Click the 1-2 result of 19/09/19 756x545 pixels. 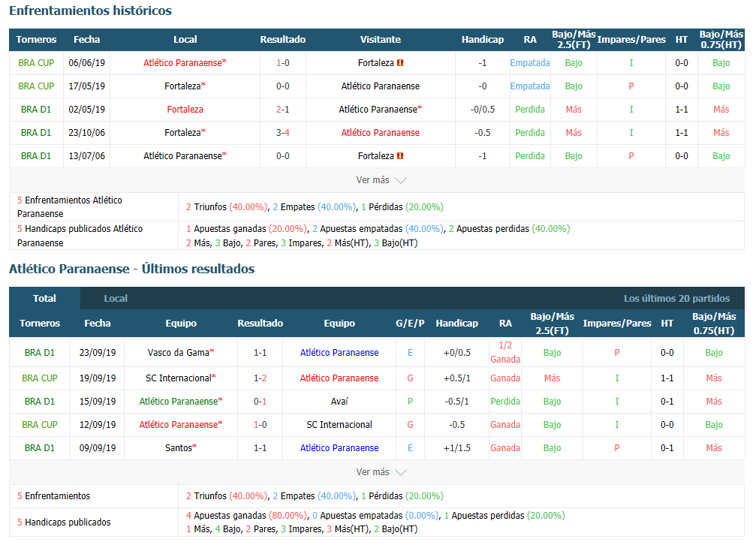click(260, 378)
